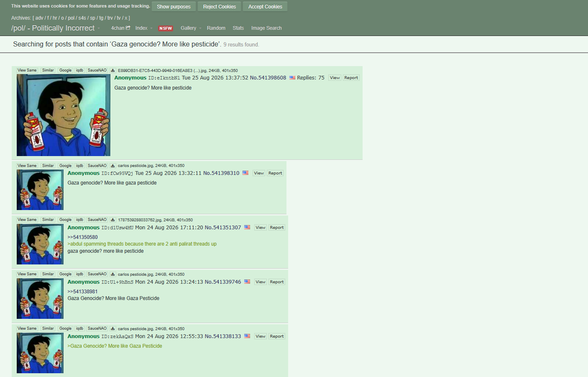The width and height of the screenshot is (588, 377).
Task: Click Similar on the E899DB31 image post
Action: coord(48,70)
